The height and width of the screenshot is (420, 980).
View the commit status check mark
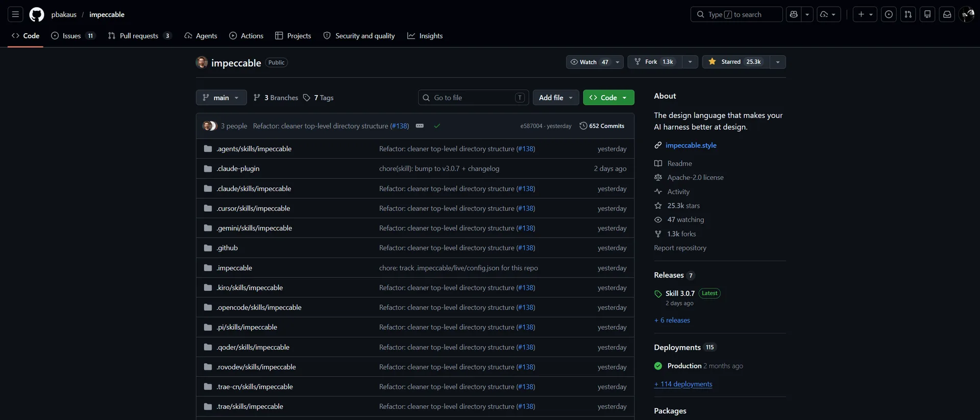click(x=437, y=126)
